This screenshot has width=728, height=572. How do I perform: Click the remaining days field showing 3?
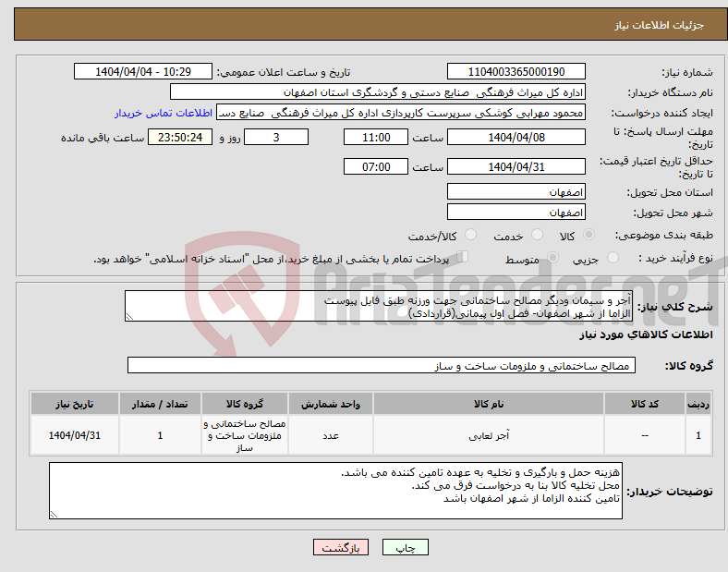coord(276,137)
